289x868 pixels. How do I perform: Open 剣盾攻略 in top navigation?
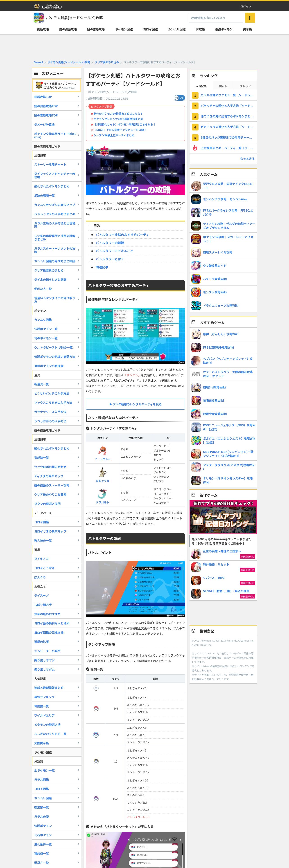point(43,29)
